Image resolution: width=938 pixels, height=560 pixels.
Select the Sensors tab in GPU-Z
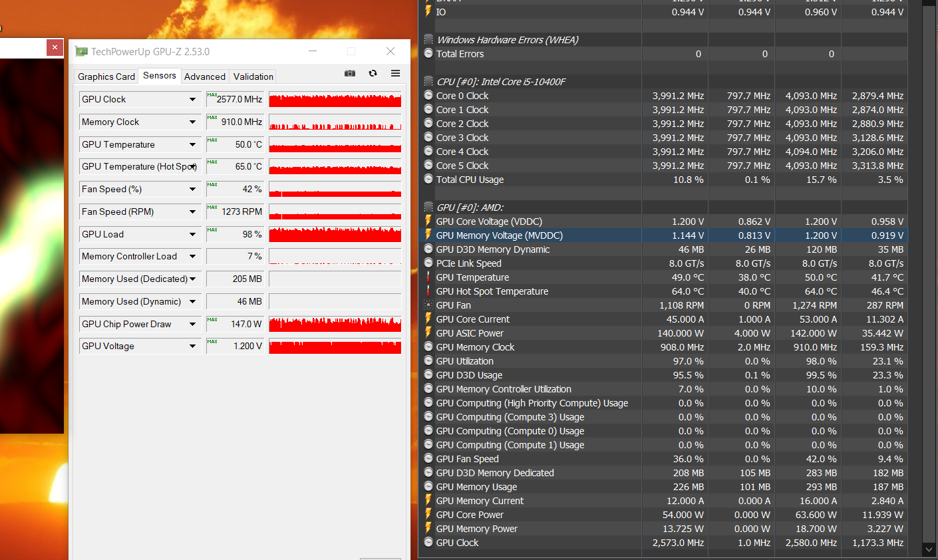160,75
